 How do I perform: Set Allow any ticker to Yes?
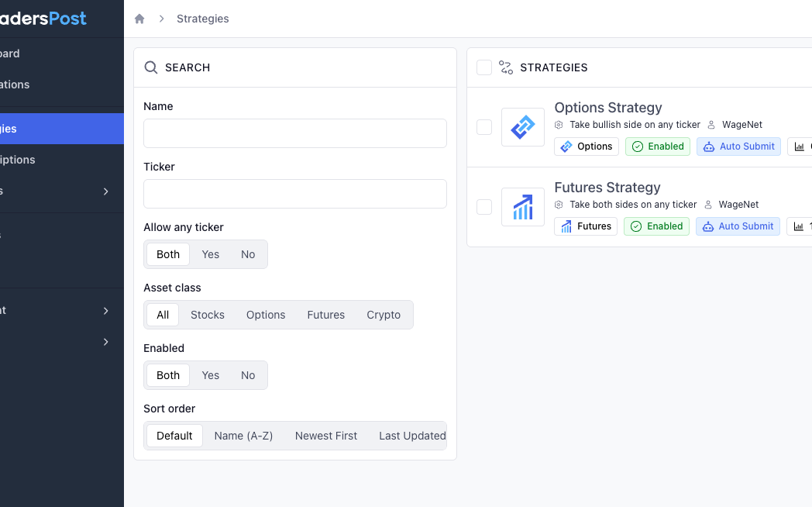point(211,254)
